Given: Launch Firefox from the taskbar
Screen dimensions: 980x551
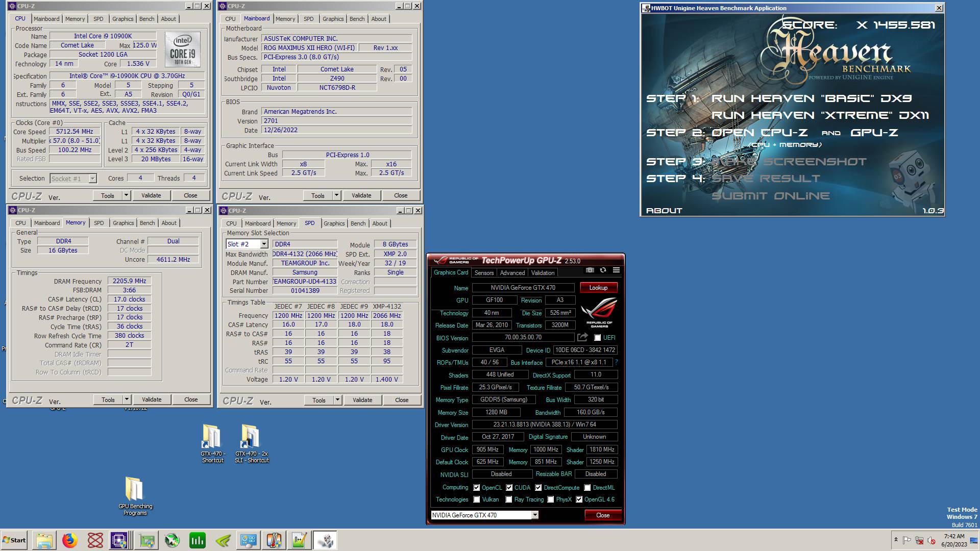Looking at the screenshot, I should (x=70, y=540).
